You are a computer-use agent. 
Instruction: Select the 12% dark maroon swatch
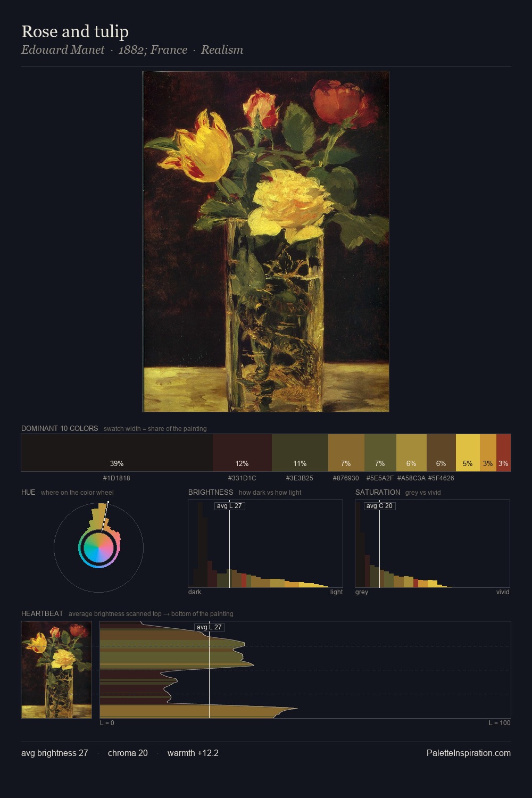pos(242,453)
